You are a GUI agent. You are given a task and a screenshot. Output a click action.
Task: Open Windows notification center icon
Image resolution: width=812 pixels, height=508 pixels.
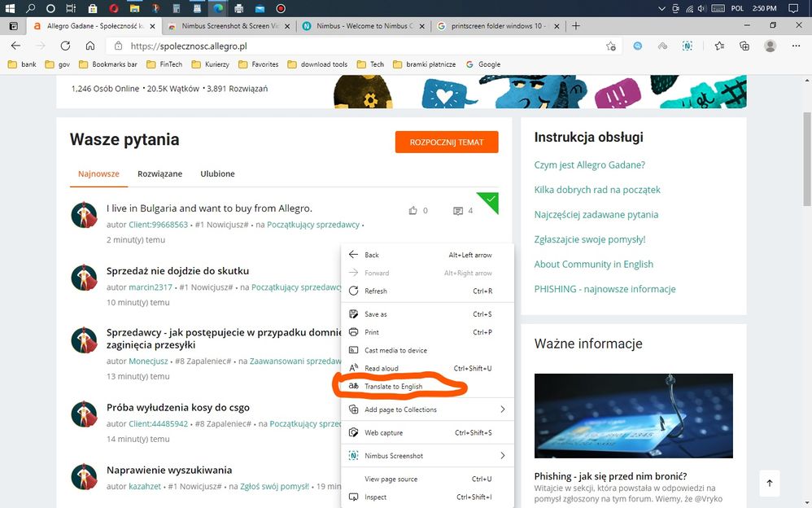coord(792,8)
